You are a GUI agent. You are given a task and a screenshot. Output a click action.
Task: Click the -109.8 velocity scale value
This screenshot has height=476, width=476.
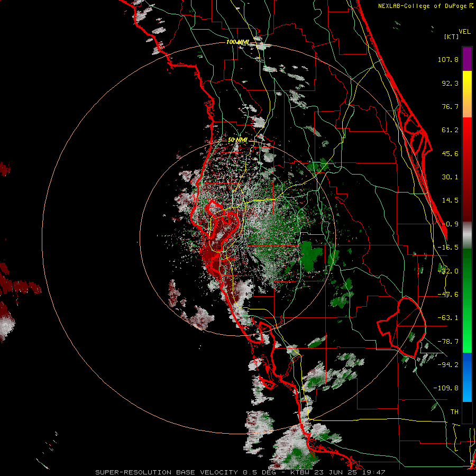pos(446,388)
